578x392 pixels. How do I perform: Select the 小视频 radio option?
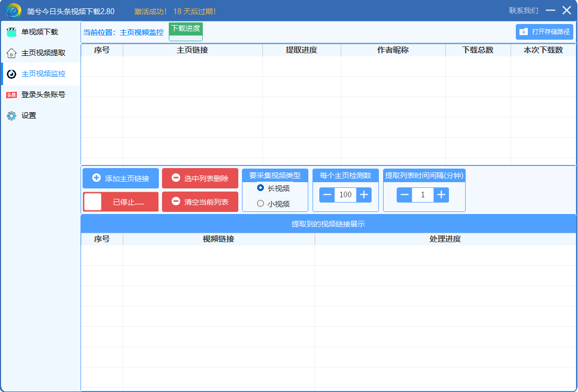coord(261,204)
